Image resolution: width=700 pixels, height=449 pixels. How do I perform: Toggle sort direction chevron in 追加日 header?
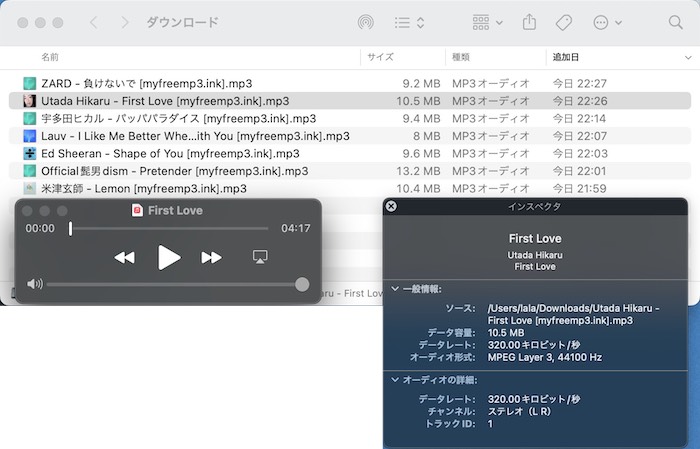[x=688, y=58]
